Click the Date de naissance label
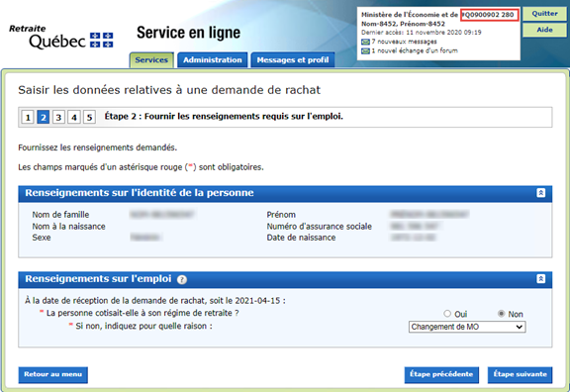Screen dimensions: 570x392 (301, 238)
